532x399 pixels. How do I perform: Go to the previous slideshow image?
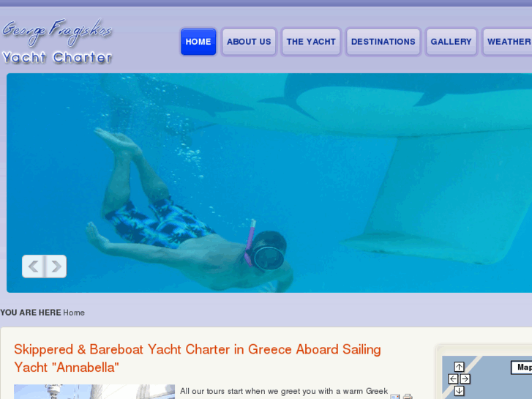[x=33, y=266]
